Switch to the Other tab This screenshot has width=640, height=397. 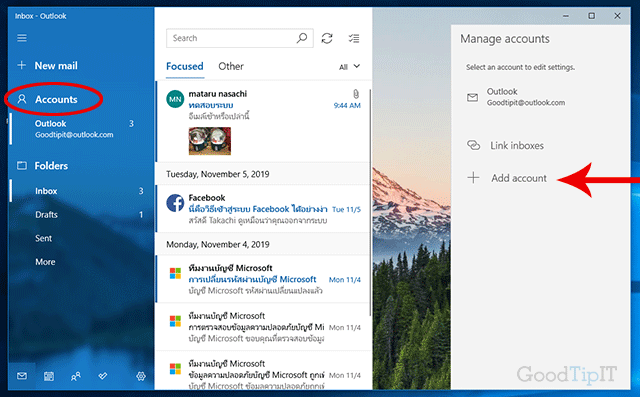click(x=231, y=66)
